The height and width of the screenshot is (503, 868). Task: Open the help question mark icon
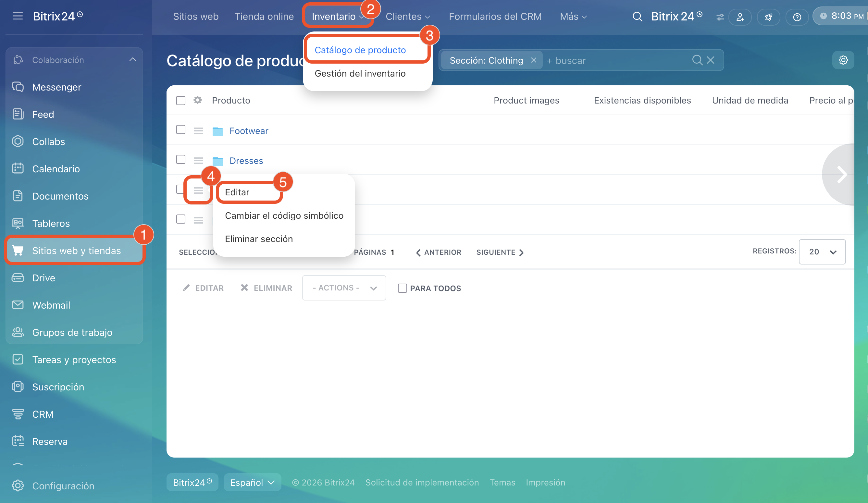pyautogui.click(x=797, y=17)
